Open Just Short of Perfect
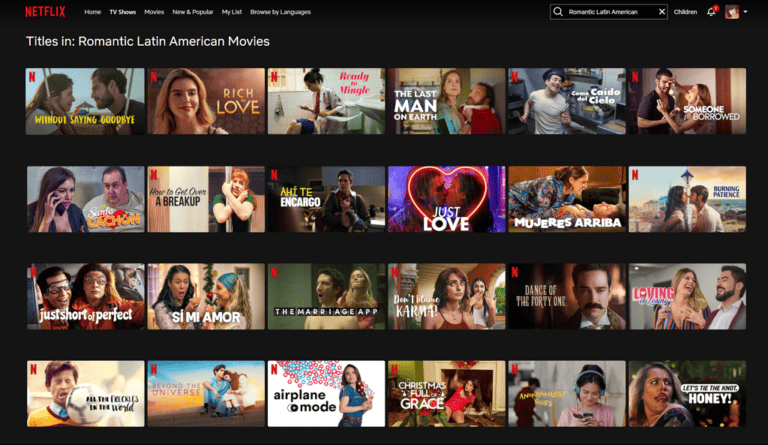This screenshot has height=445, width=768. 86,296
